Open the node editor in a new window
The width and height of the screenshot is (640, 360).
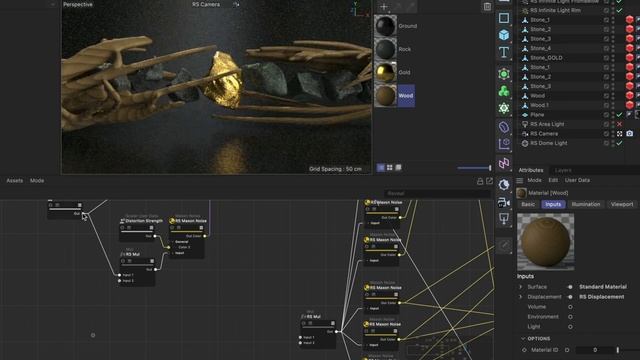489,181
